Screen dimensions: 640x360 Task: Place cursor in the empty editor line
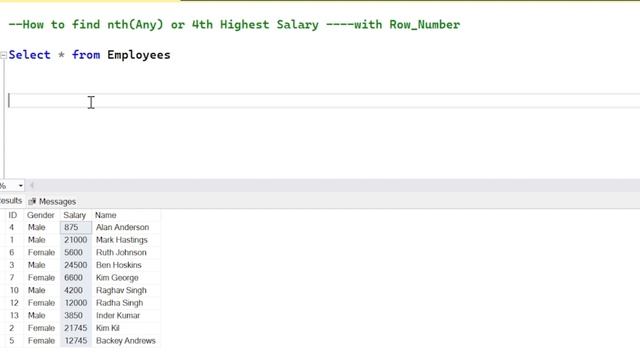click(324, 101)
